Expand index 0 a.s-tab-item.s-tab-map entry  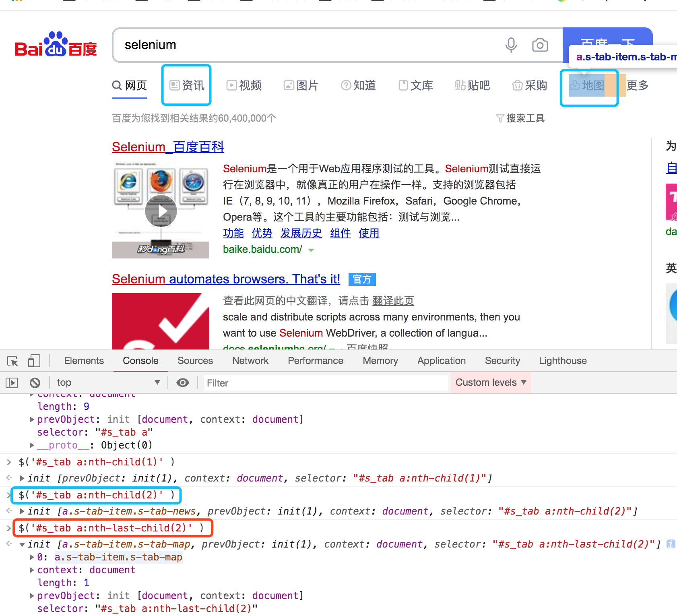coord(32,557)
